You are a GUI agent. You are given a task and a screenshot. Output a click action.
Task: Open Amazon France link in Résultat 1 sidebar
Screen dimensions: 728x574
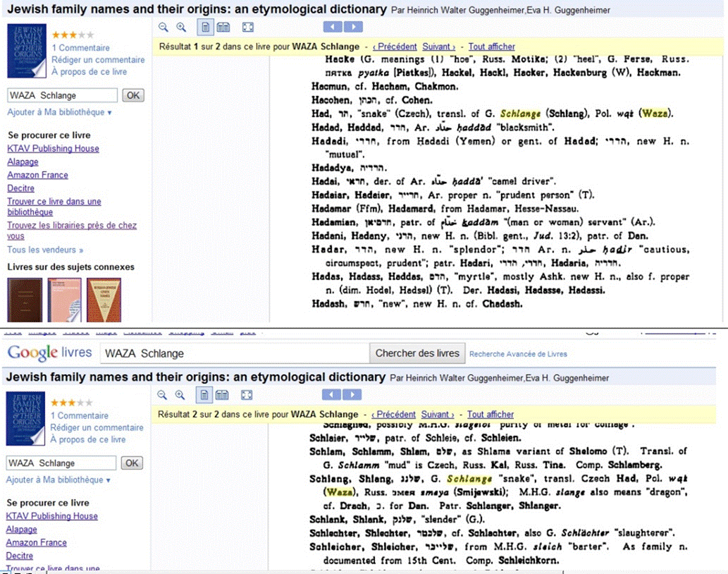click(37, 175)
